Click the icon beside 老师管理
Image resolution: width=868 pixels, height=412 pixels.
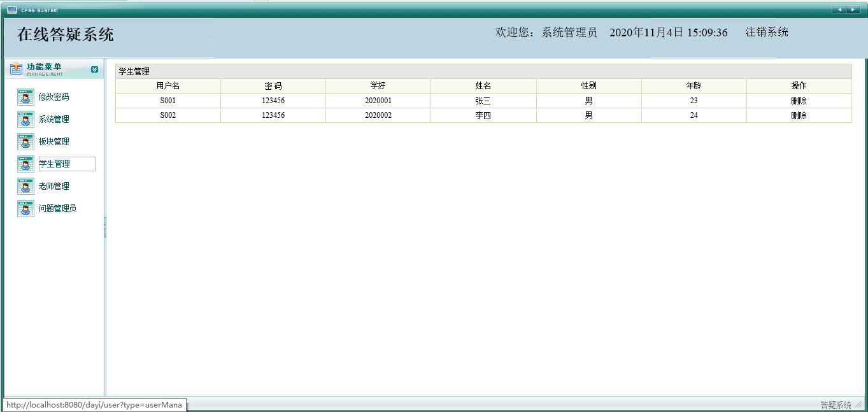point(25,186)
